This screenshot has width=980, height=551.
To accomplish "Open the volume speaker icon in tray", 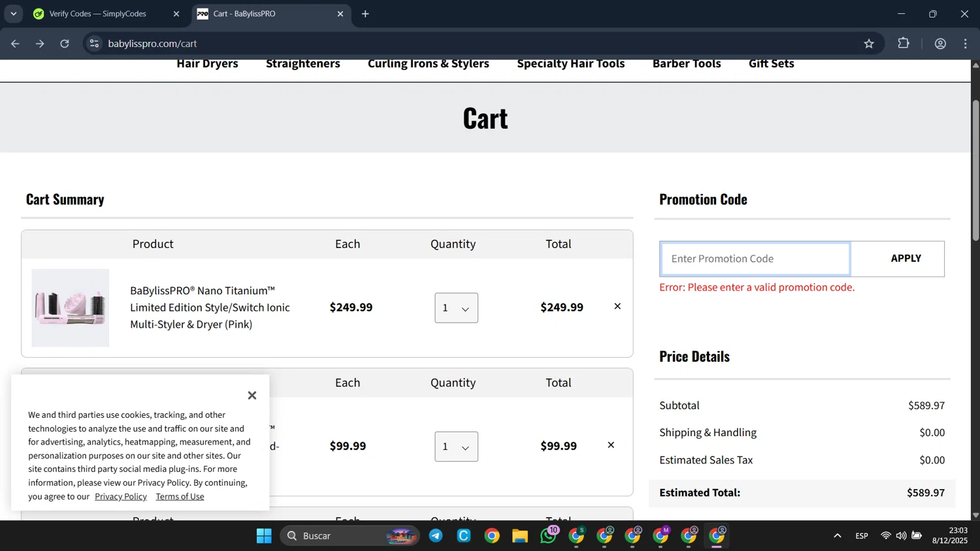I will pos(902,536).
